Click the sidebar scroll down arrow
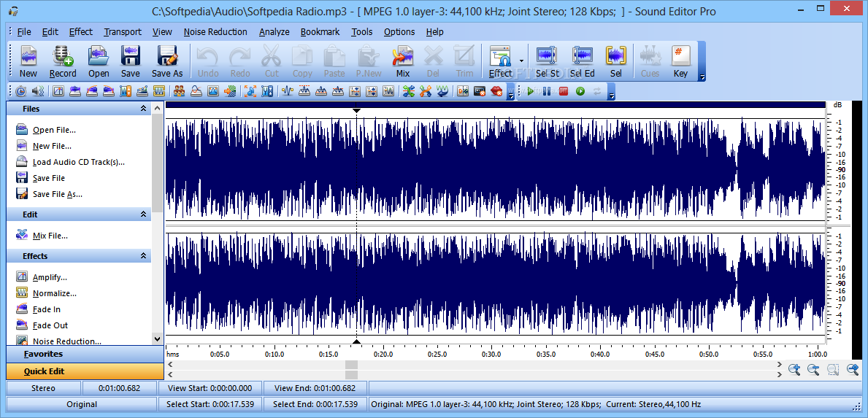 pyautogui.click(x=157, y=339)
